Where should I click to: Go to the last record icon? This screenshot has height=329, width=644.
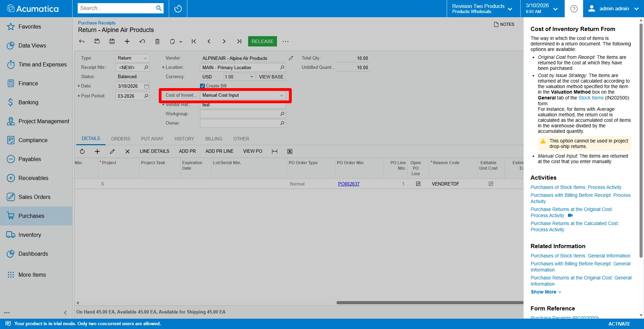click(239, 41)
